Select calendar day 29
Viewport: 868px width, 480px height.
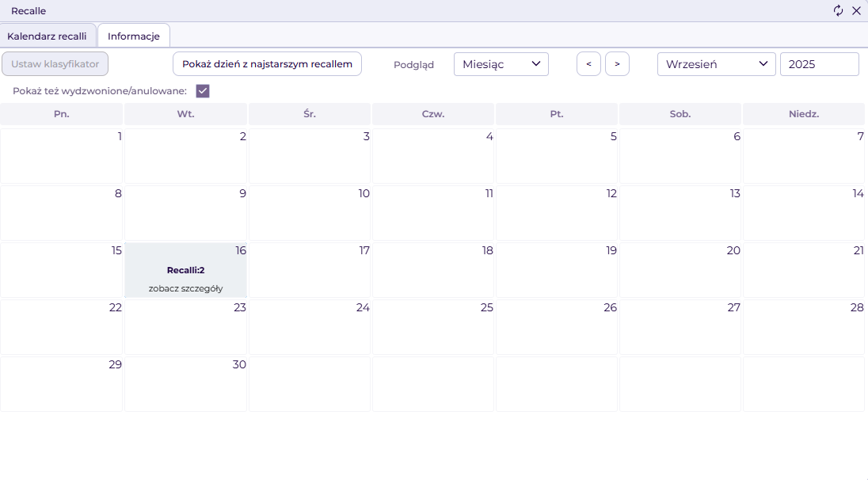(62, 384)
